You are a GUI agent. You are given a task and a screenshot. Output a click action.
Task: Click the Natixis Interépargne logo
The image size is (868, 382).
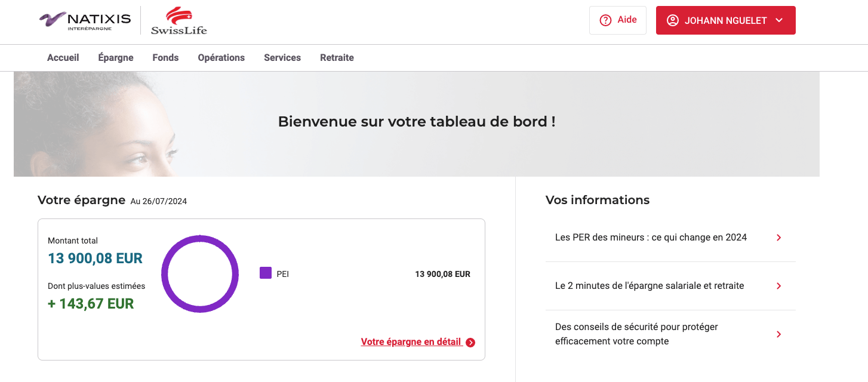[85, 20]
